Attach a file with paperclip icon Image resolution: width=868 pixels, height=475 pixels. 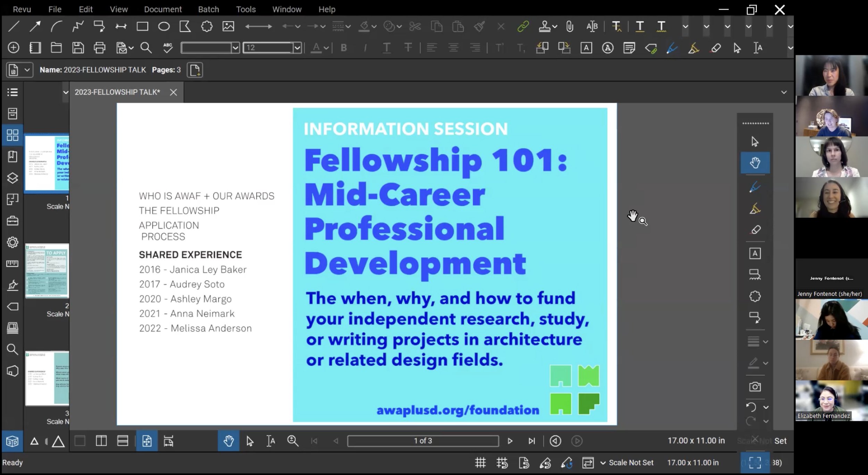point(570,26)
